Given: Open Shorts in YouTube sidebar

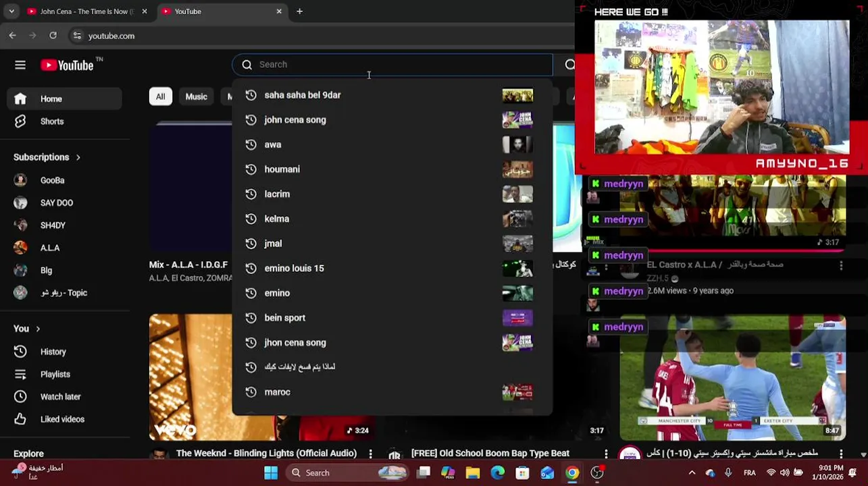Looking at the screenshot, I should [65, 122].
